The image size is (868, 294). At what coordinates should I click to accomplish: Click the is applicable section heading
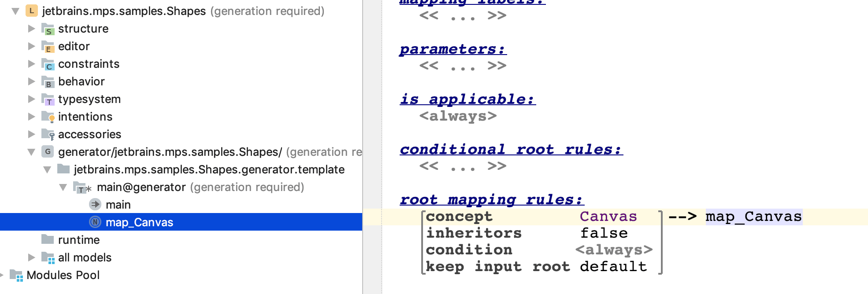point(467,99)
